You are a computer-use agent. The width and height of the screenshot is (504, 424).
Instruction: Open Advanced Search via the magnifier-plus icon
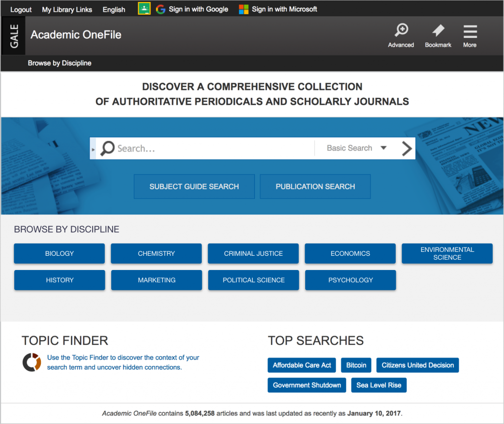pos(401,30)
